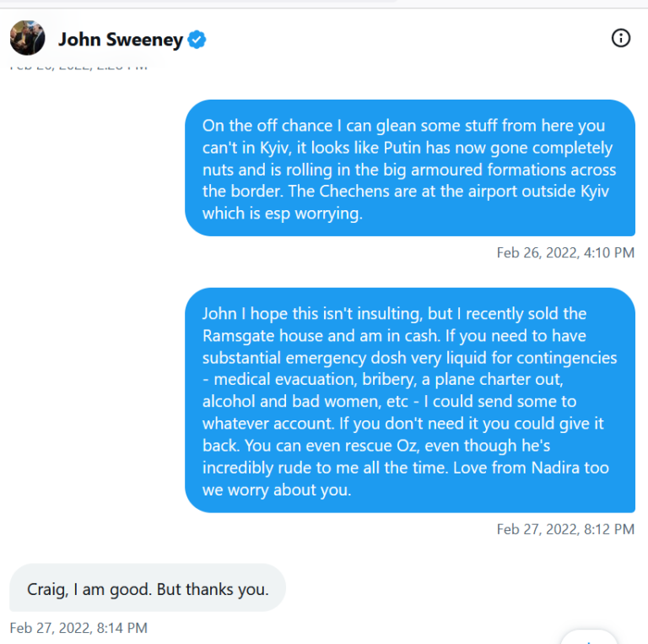
Task: Open John Sweeney's profile avatar
Action: click(x=27, y=38)
